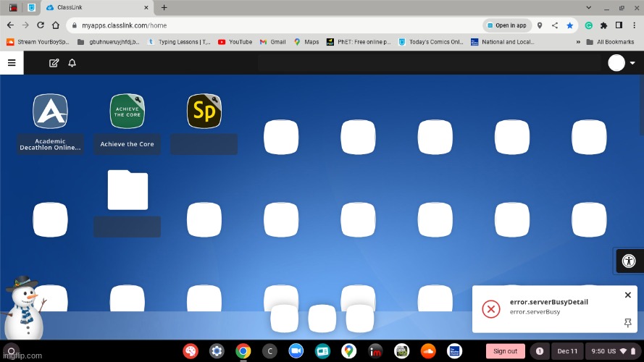The width and height of the screenshot is (644, 362).
Task: Open the Gmail bookmark
Action: pos(273,42)
